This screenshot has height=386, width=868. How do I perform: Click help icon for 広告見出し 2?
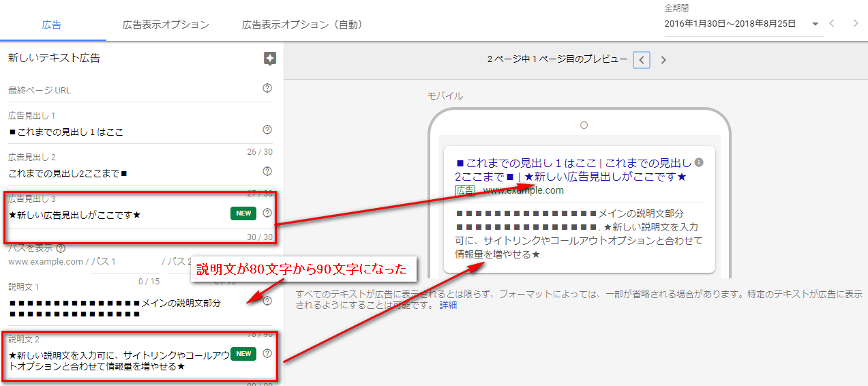267,171
